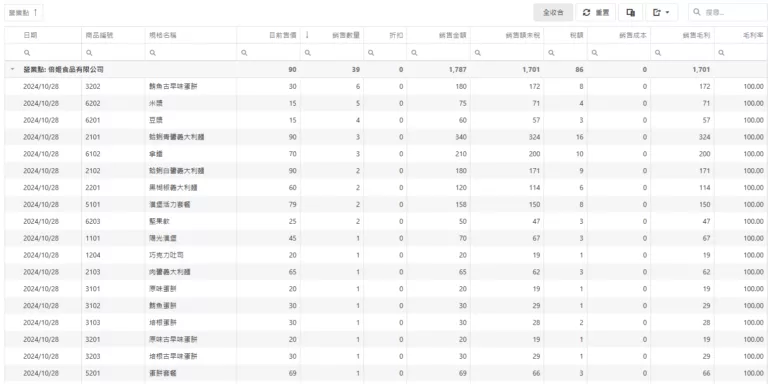The height and width of the screenshot is (384, 768).
Task: Click filter search icon under 銷售額未稅 column
Action: [478, 52]
